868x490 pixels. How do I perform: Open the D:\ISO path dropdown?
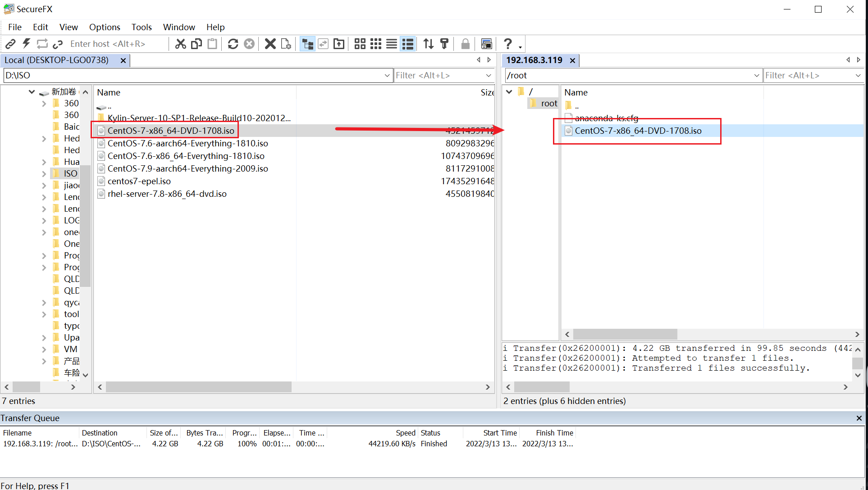click(387, 75)
